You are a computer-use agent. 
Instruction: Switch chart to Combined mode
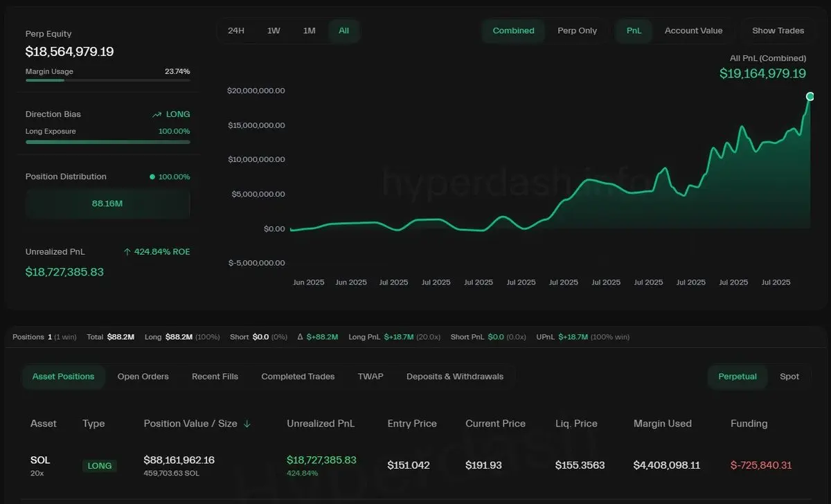coord(513,31)
